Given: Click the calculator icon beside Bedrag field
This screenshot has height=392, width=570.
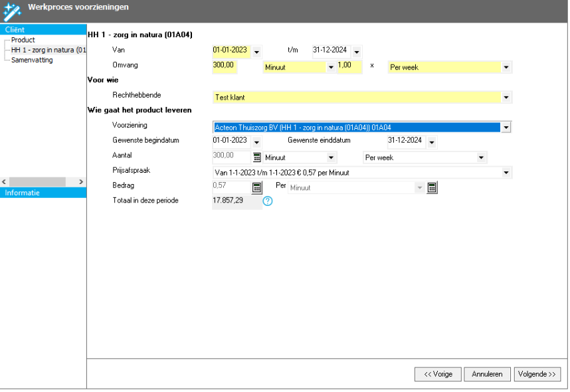Looking at the screenshot, I should click(257, 187).
